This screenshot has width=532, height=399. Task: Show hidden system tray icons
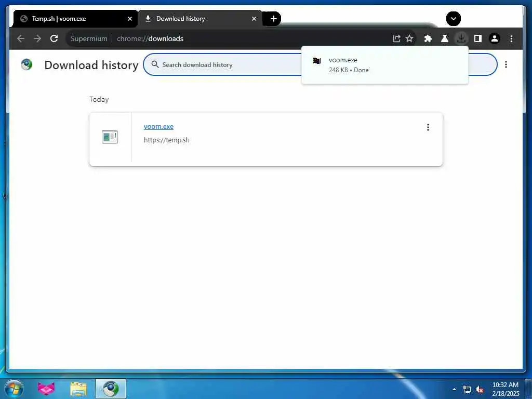tap(454, 389)
